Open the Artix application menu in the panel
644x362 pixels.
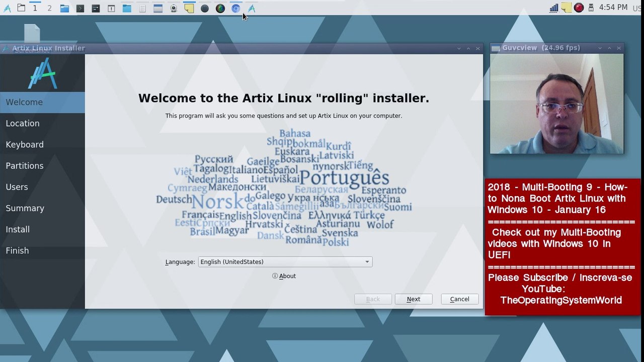point(7,8)
